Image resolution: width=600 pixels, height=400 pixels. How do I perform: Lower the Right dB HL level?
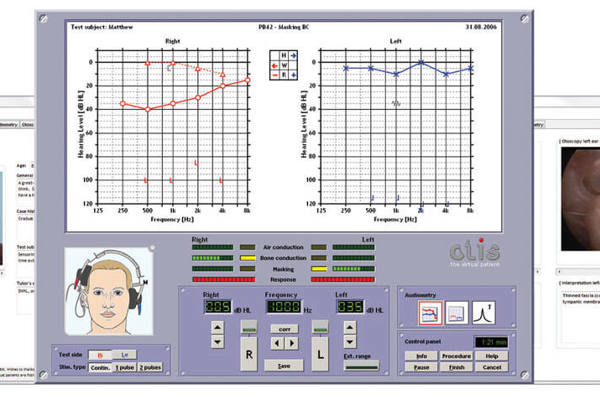tap(218, 343)
